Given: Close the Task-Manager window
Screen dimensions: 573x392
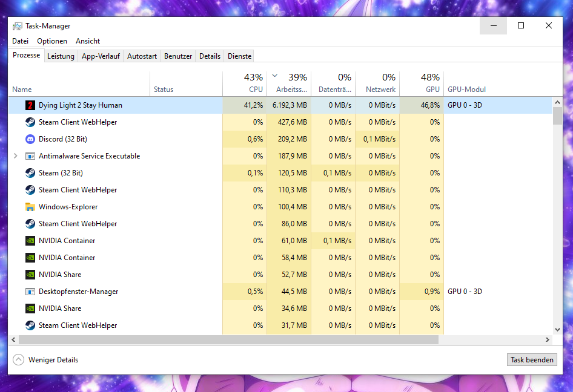Looking at the screenshot, I should tap(549, 25).
